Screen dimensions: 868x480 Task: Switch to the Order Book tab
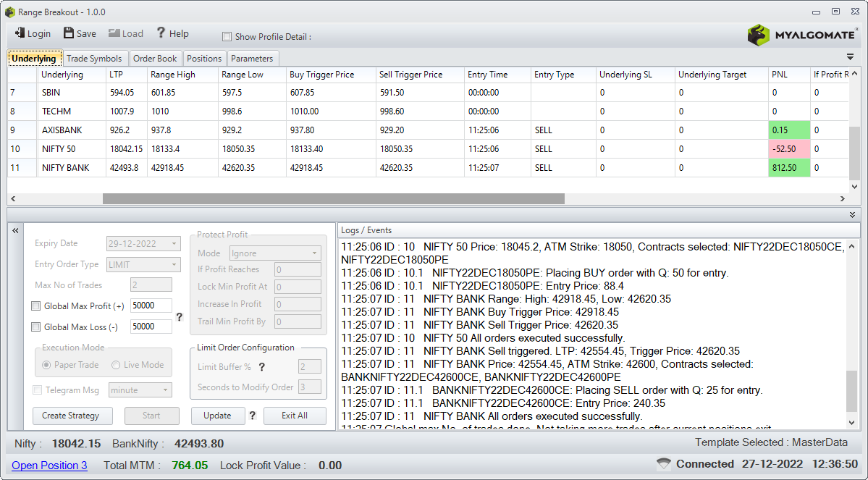pyautogui.click(x=155, y=59)
